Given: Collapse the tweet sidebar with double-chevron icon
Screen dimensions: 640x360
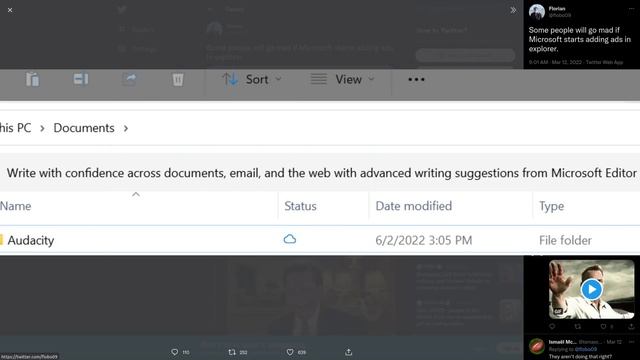Looking at the screenshot, I should [x=513, y=10].
